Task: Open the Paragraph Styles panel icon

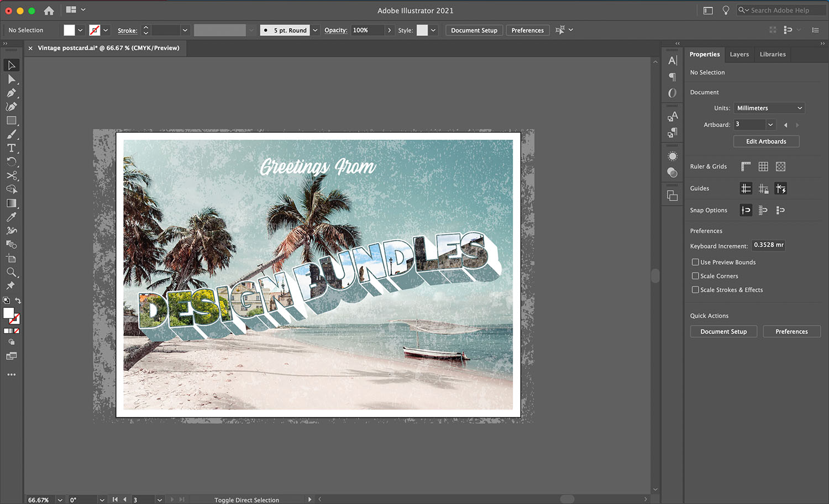Action: [673, 133]
